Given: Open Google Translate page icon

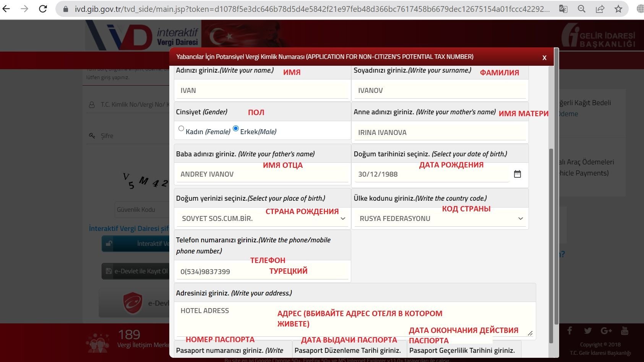Looking at the screenshot, I should [x=563, y=9].
